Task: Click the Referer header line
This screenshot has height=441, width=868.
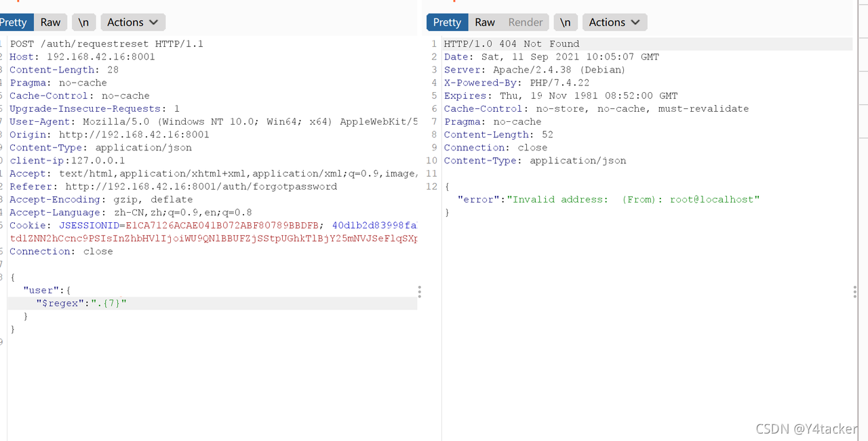Action: (x=173, y=186)
